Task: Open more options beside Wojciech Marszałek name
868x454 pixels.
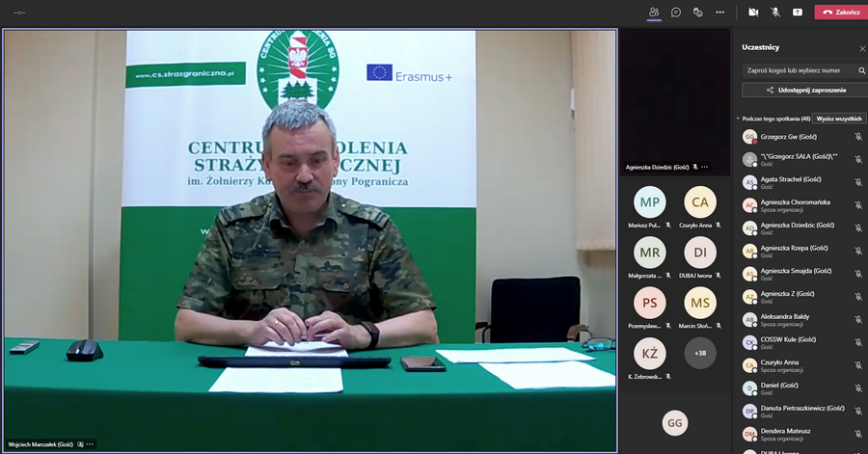Action: [x=90, y=444]
